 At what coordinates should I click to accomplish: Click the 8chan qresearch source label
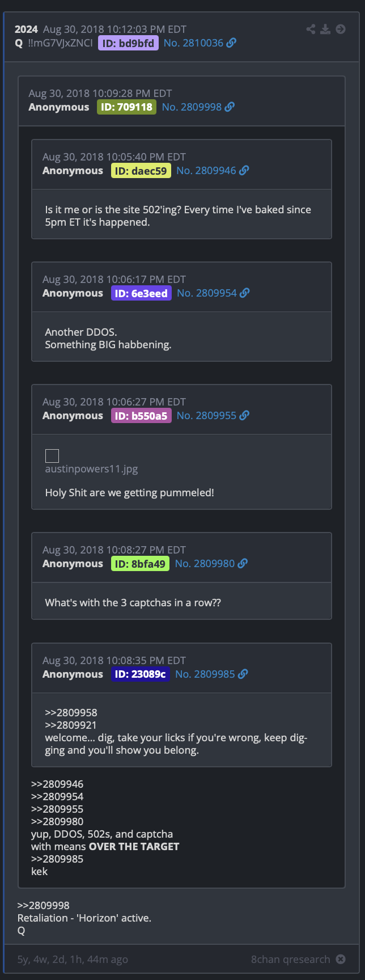coord(291,960)
